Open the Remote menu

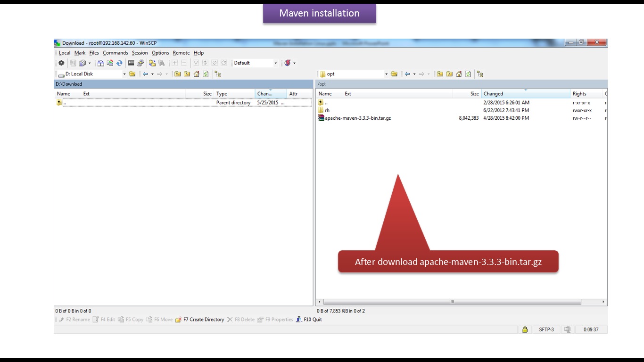(181, 53)
